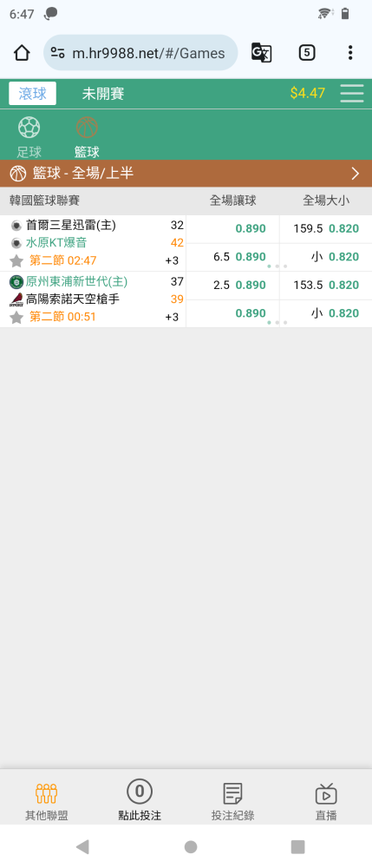Favorite the 首爾三星迅雷 match star
372x868 pixels.
pos(16,260)
